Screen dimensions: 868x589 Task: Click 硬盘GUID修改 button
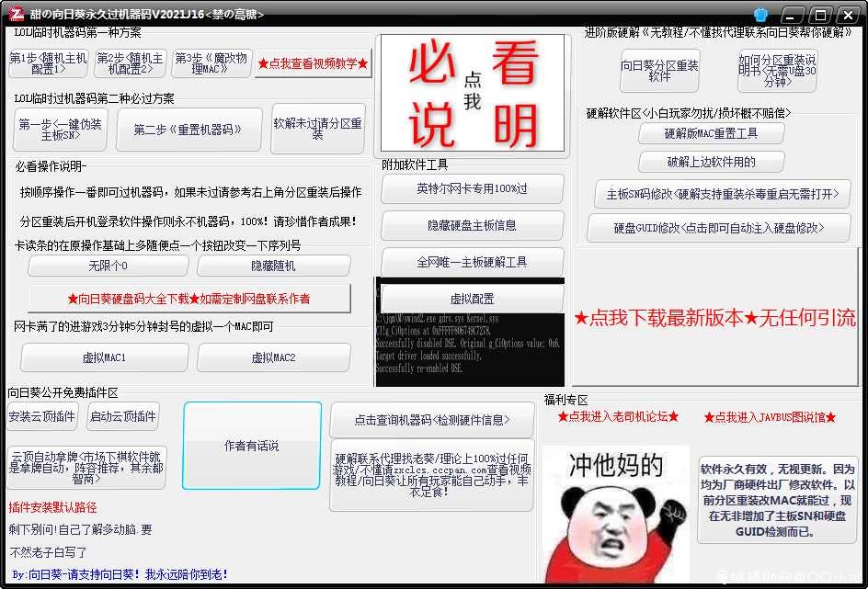(x=719, y=228)
